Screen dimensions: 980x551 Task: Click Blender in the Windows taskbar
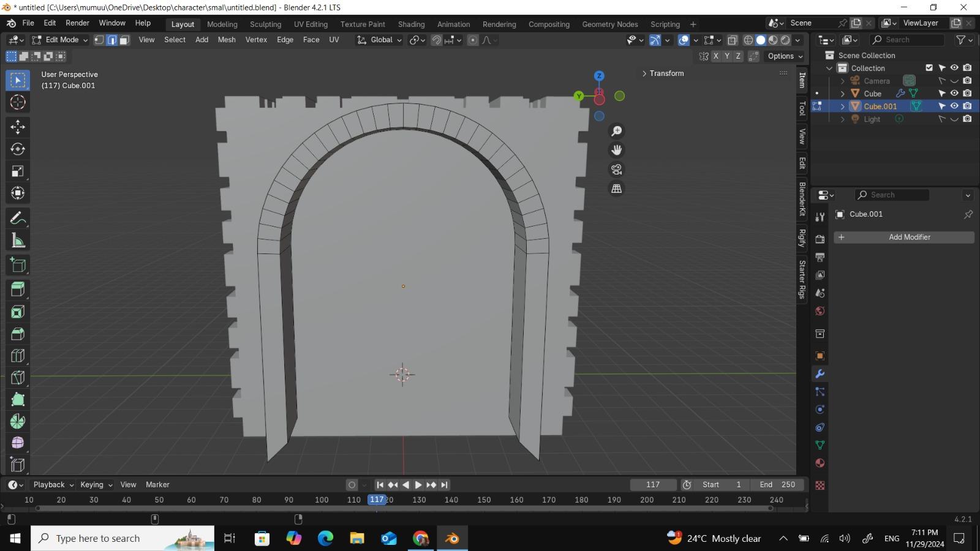(x=452, y=539)
